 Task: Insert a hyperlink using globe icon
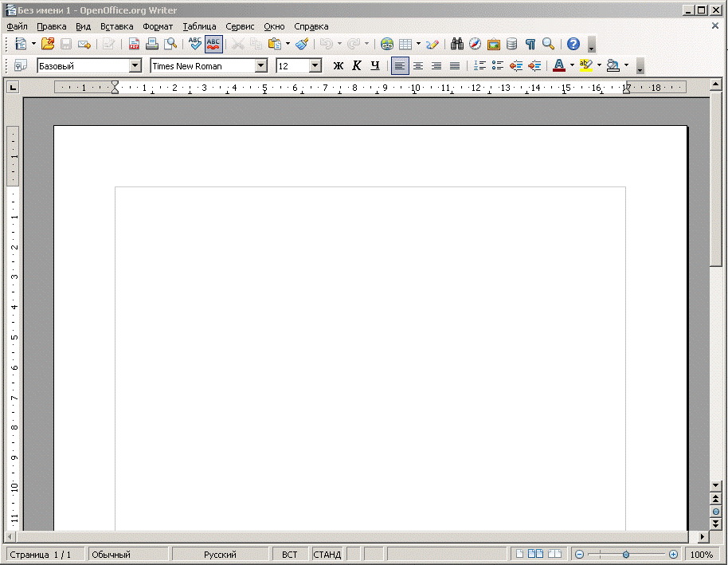pos(387,44)
